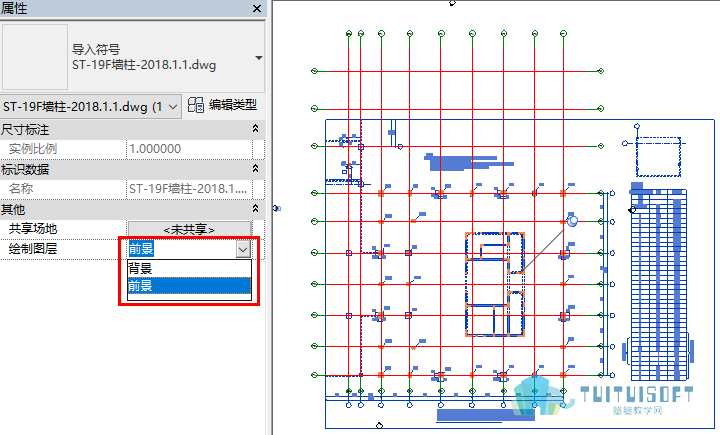Screen dimensions: 720x435
Task: Collapse the 尺寸标注 section
Action: (255, 129)
